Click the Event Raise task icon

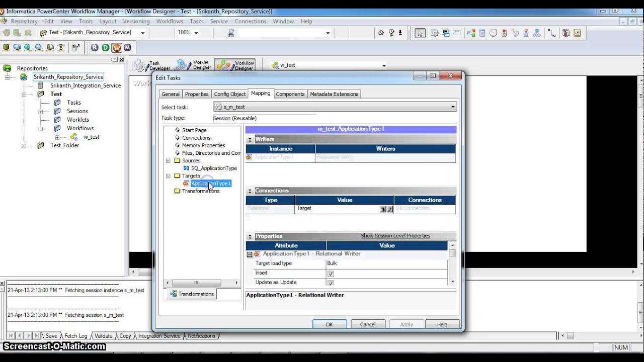pyautogui.click(x=526, y=33)
